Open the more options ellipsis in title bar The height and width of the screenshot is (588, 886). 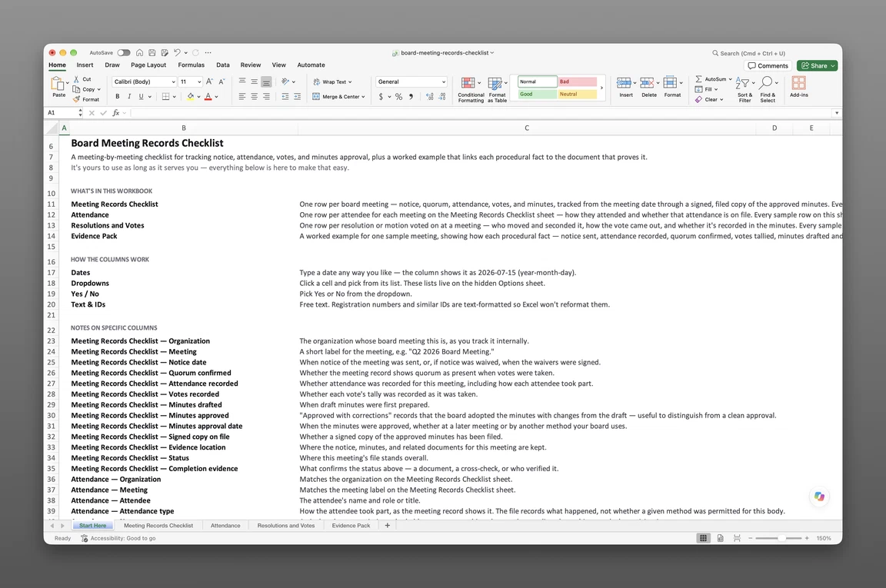click(x=208, y=52)
